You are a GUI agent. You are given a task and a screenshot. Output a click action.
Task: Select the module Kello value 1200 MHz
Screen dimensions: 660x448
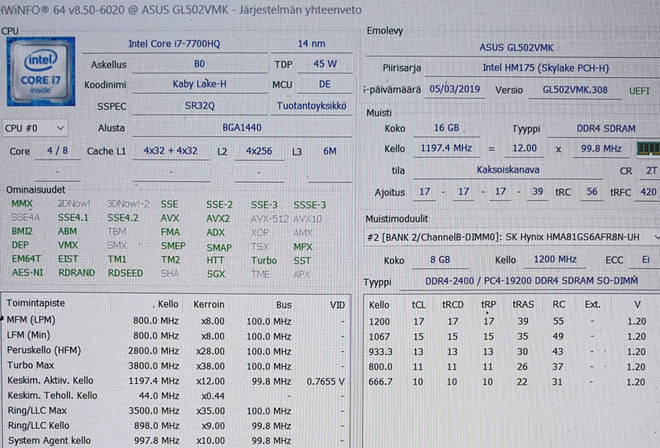point(555,259)
